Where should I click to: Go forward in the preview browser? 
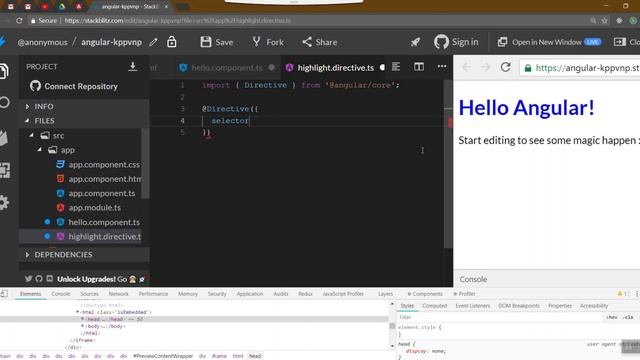pyautogui.click(x=485, y=67)
